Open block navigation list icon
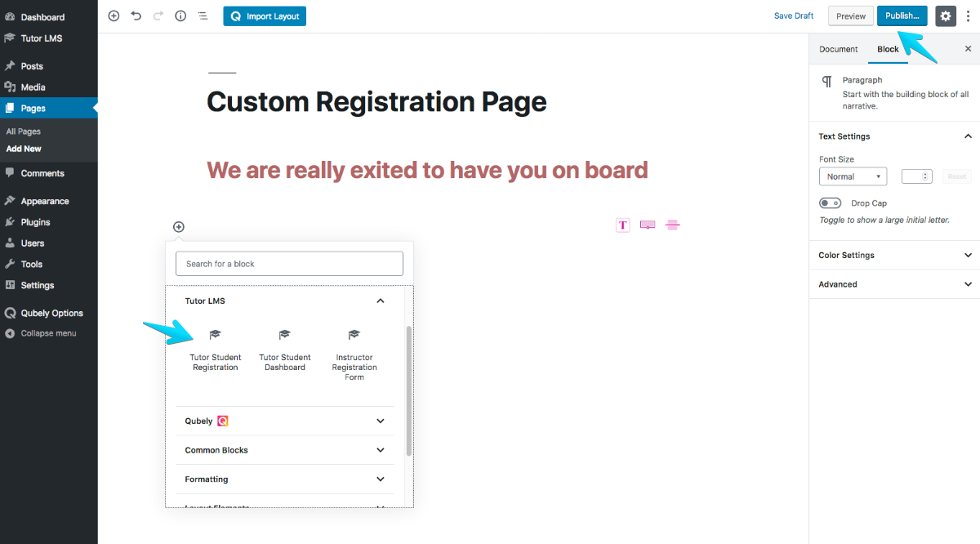Image resolution: width=980 pixels, height=544 pixels. (x=203, y=16)
